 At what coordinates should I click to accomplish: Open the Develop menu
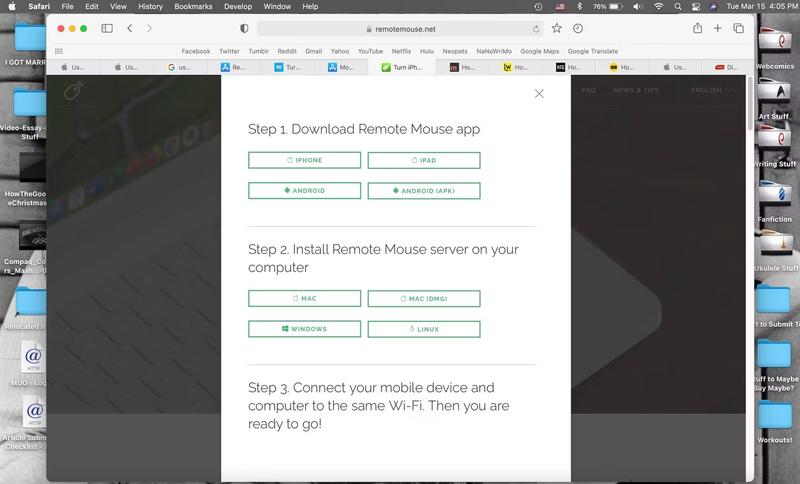tap(238, 7)
